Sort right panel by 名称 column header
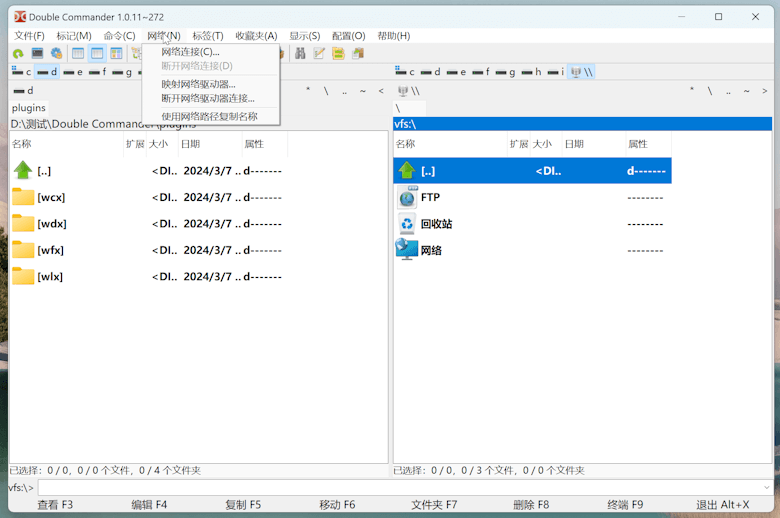This screenshot has width=780, height=518. point(450,144)
